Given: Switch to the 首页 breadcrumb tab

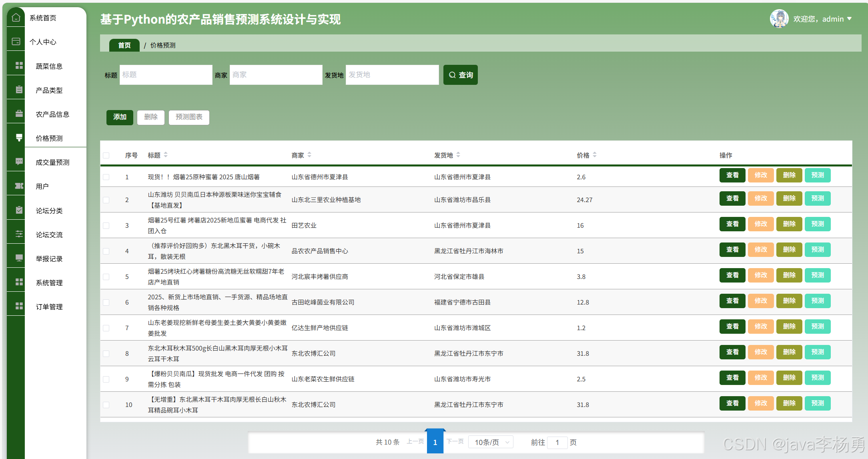Looking at the screenshot, I should click(124, 45).
